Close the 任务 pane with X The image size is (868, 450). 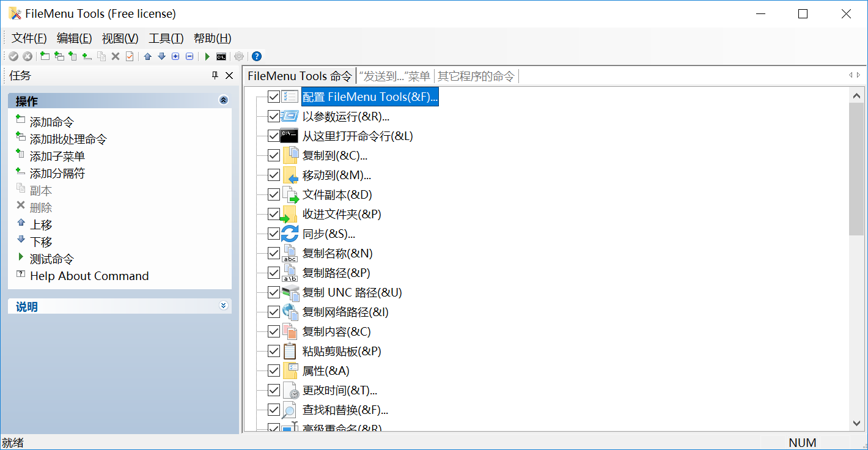coord(229,75)
